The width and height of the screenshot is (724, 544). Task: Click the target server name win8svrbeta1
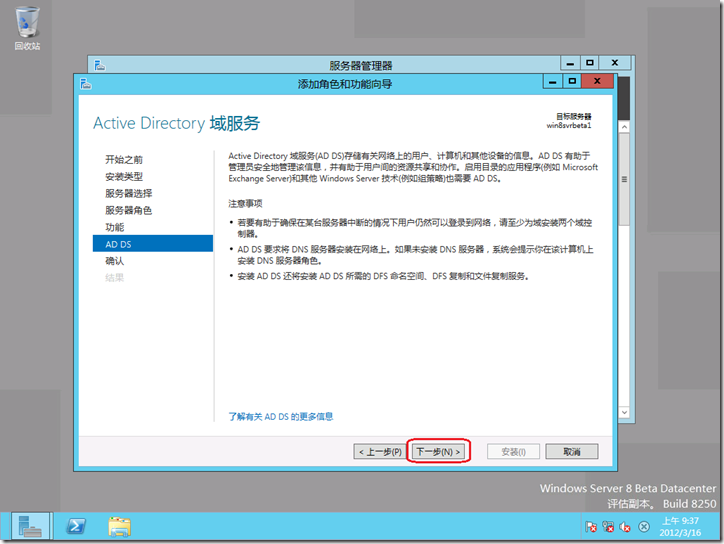coord(569,126)
